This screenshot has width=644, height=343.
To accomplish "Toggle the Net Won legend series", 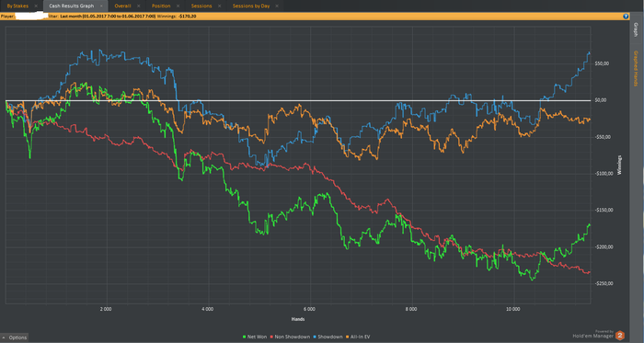I will [255, 337].
